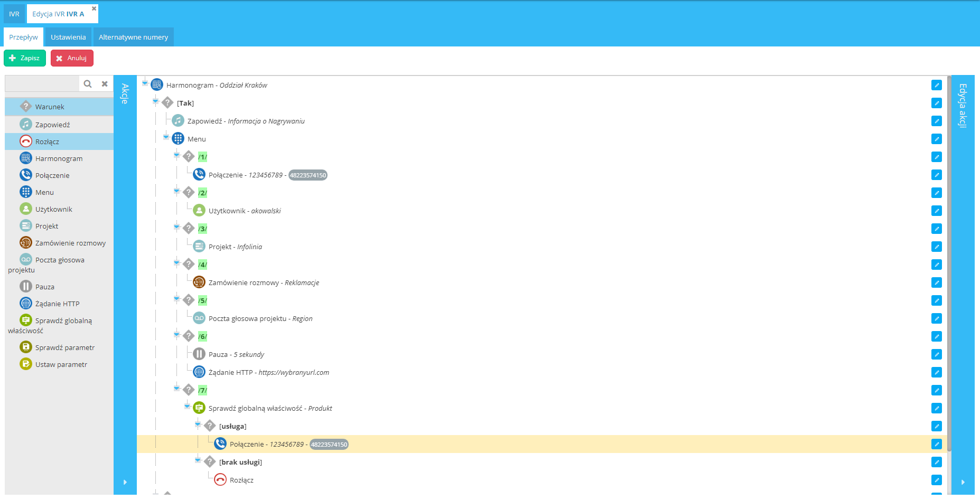Collapse Sprawdź globalną właściwość Produkt node
980x500 pixels.
[187, 406]
